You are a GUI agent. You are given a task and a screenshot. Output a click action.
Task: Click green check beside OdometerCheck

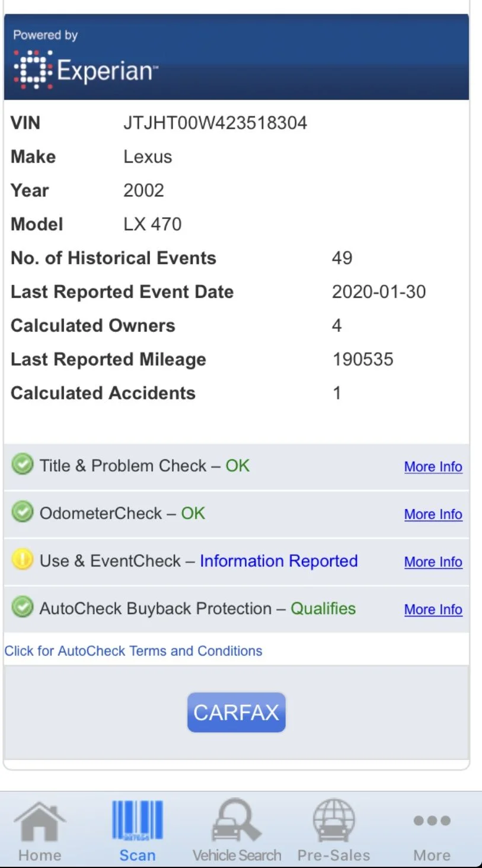point(23,513)
